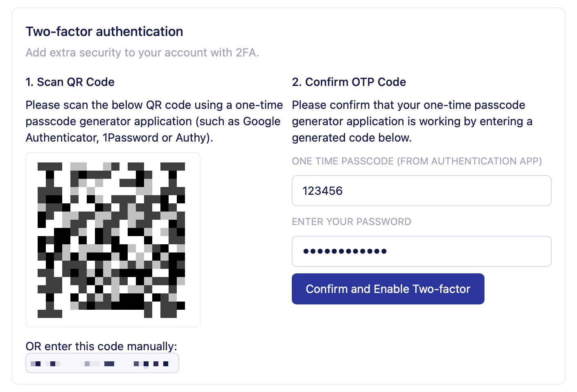Click the ONE TIME PASSCODE field label
Viewport: 577px width, 392px height.
point(417,161)
